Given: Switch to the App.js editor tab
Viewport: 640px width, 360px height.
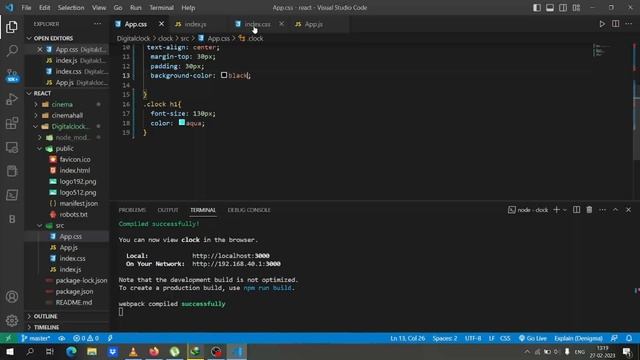Looking at the screenshot, I should pos(313,24).
